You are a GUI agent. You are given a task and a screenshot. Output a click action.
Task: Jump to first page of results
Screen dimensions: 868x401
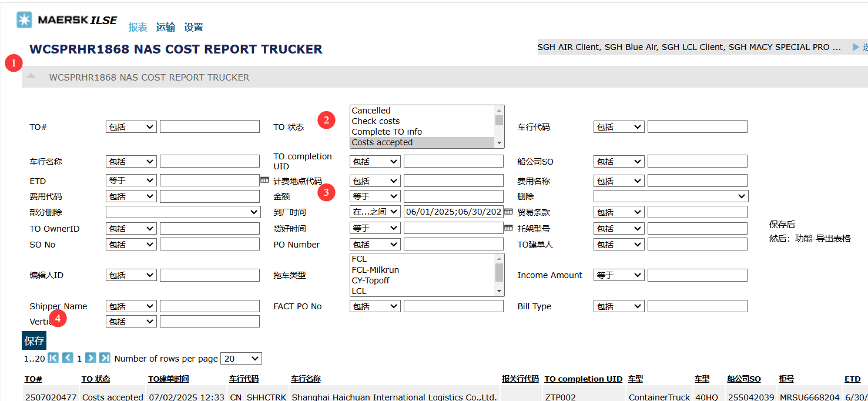click(53, 358)
